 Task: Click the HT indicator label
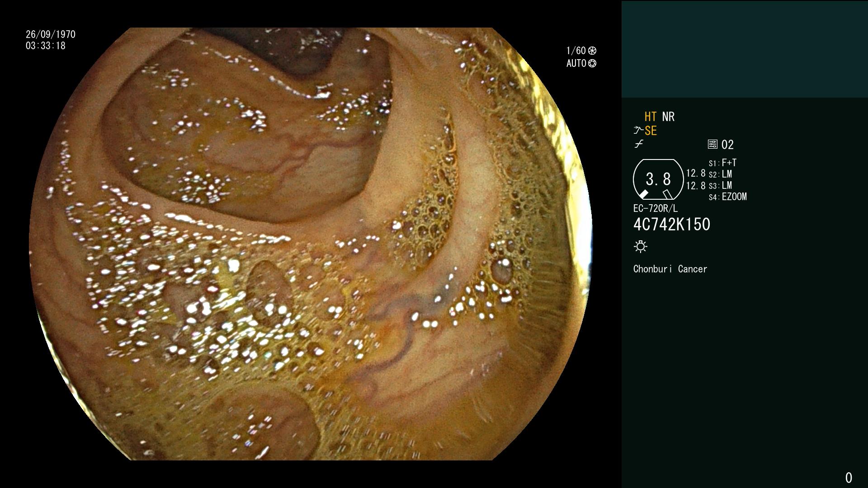[651, 117]
